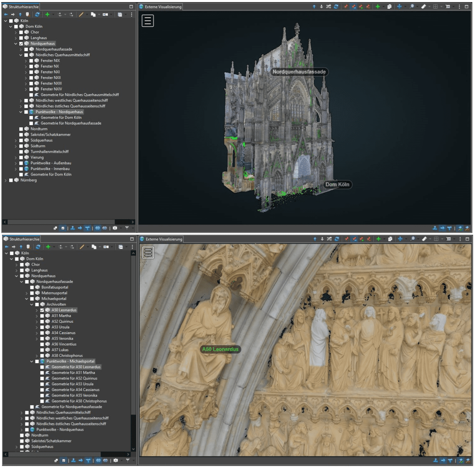This screenshot has height=467, width=476.
Task: Check the A51 Martha checkbox
Action: 42,316
